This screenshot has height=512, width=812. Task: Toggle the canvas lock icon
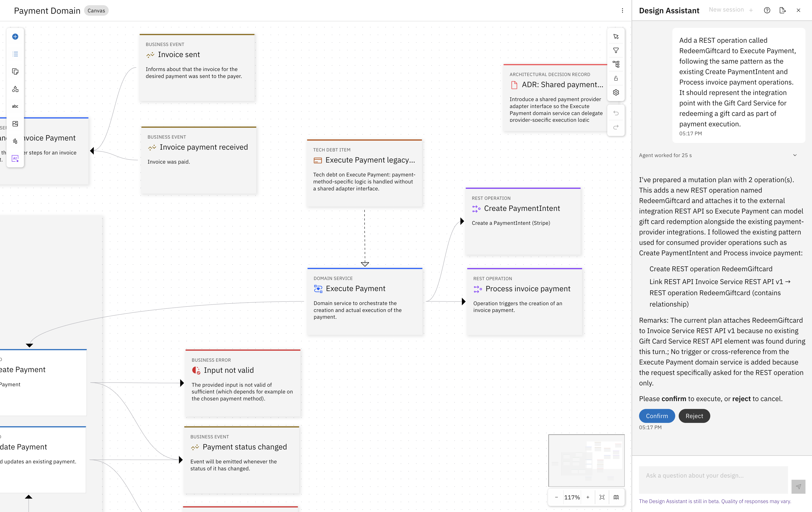click(616, 78)
